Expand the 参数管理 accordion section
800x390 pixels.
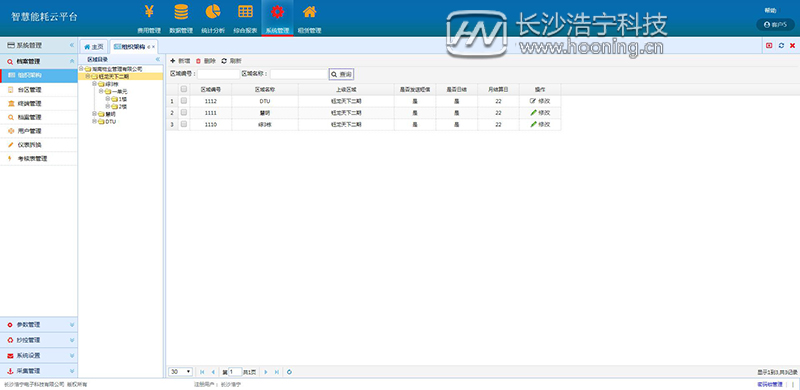pyautogui.click(x=72, y=325)
